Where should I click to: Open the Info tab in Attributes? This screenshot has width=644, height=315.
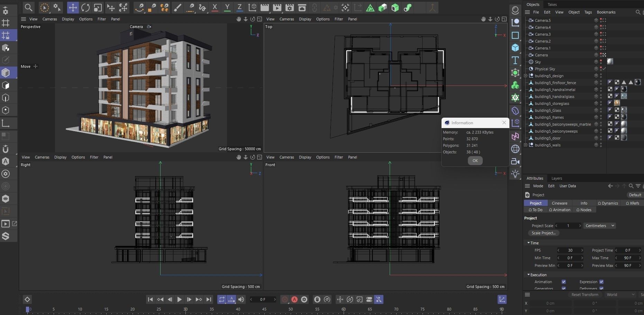click(584, 203)
